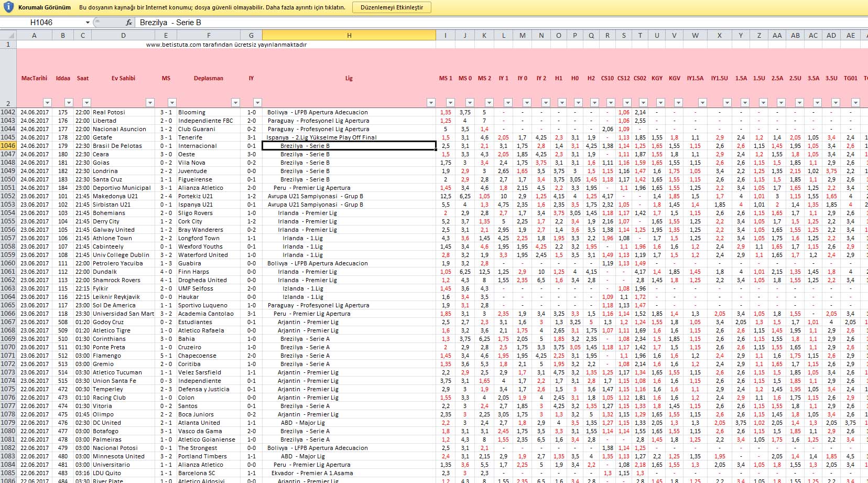
Task: Select column F header
Action: (209, 36)
